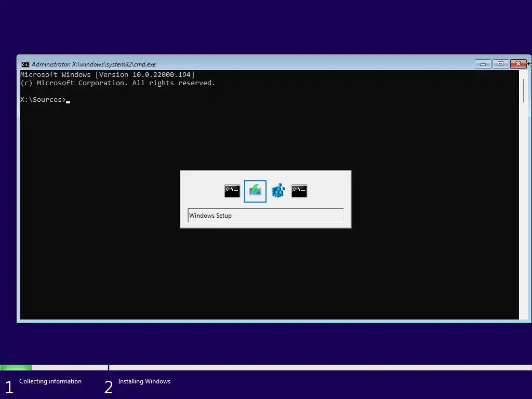532x399 pixels.
Task: Click the "(c) Microsoft Corporation. All rights reserved." line
Action: pyautogui.click(x=118, y=83)
